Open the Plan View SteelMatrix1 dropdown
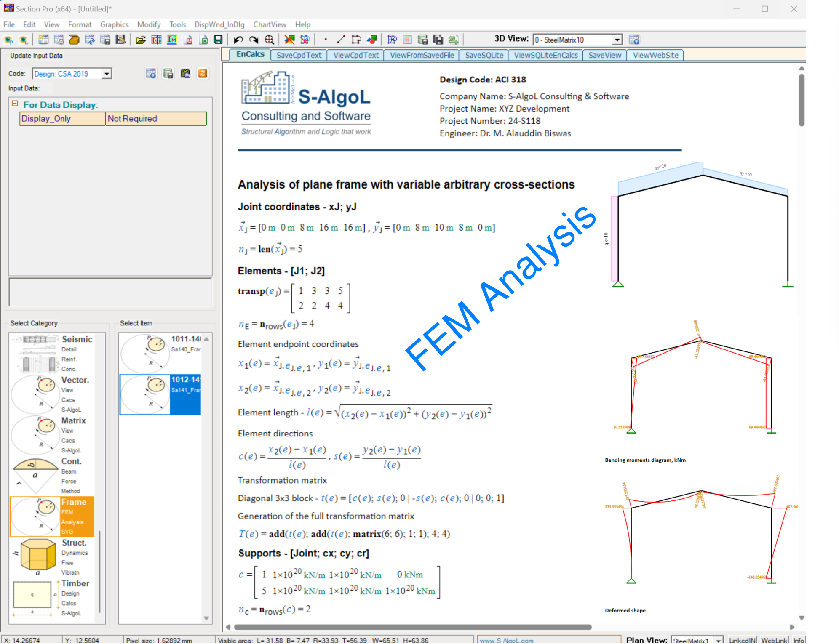 point(719,640)
